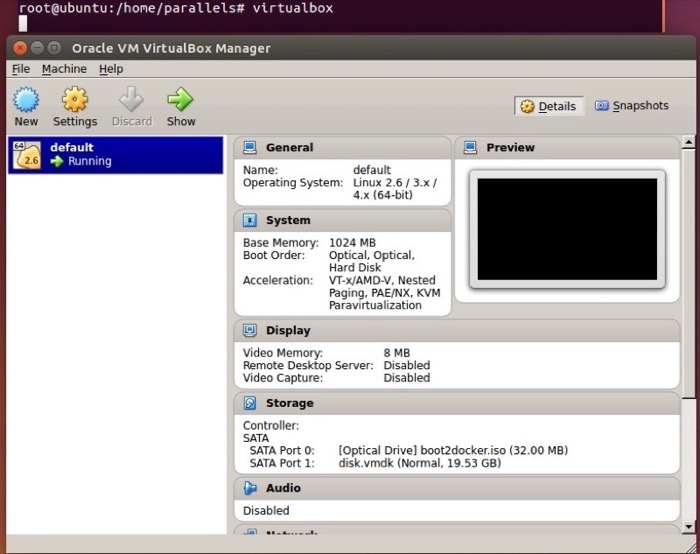The width and height of the screenshot is (700, 554).
Task: Click the VM preview black screen thumbnail
Action: (x=567, y=229)
